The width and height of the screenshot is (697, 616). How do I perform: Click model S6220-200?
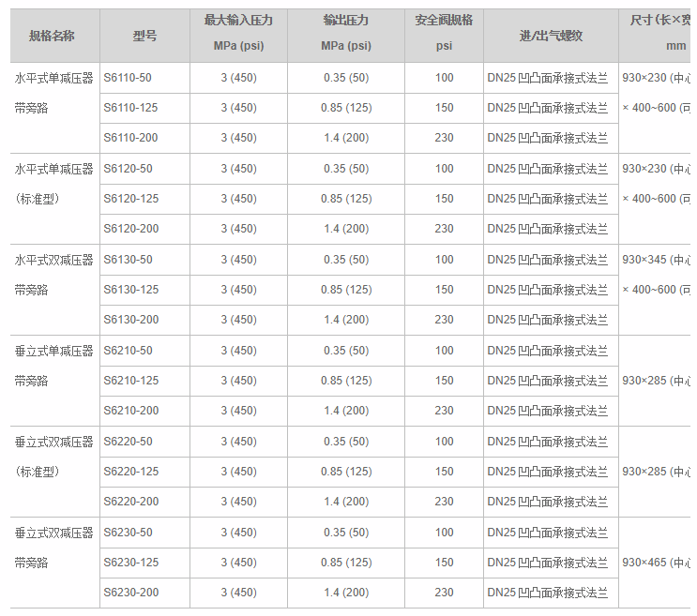pos(130,502)
